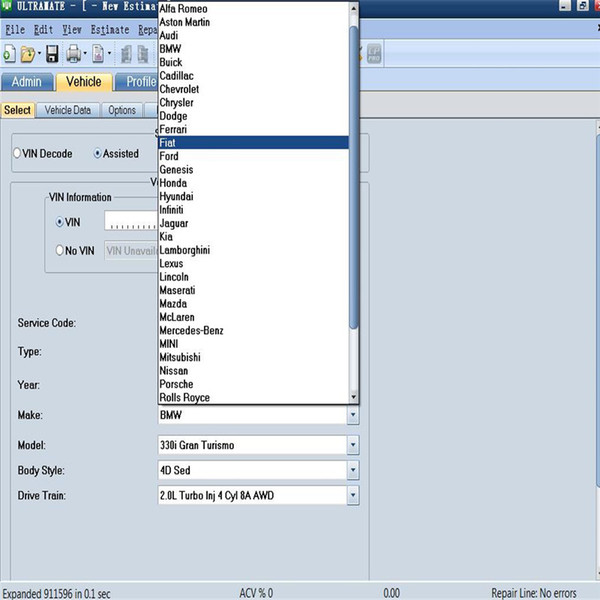
Task: Choose Ford from make list
Action: (253, 156)
